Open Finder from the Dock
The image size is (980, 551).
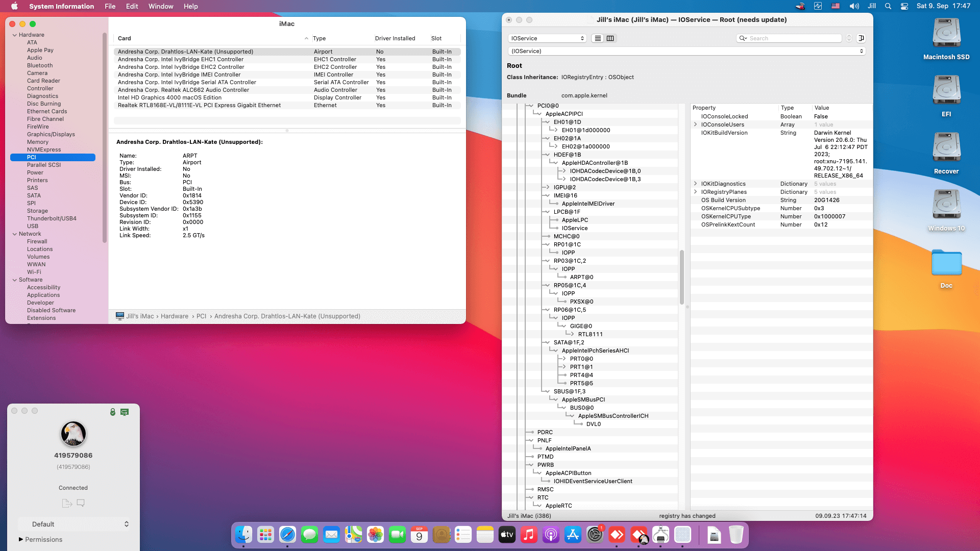tap(243, 535)
